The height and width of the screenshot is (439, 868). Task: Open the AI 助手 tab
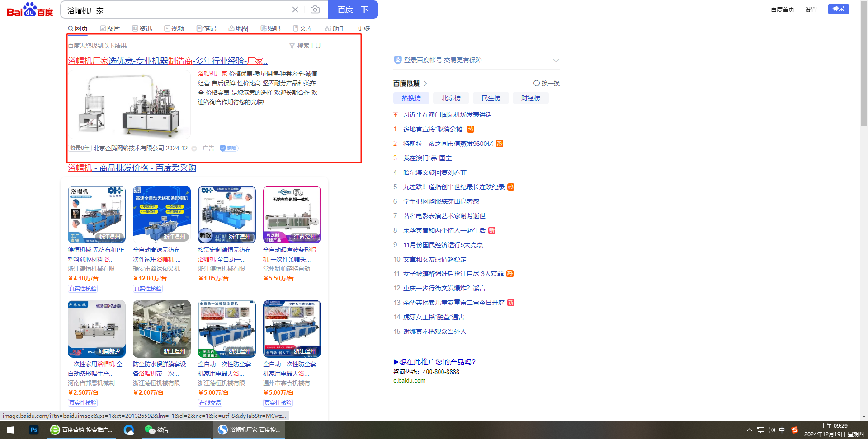click(335, 28)
